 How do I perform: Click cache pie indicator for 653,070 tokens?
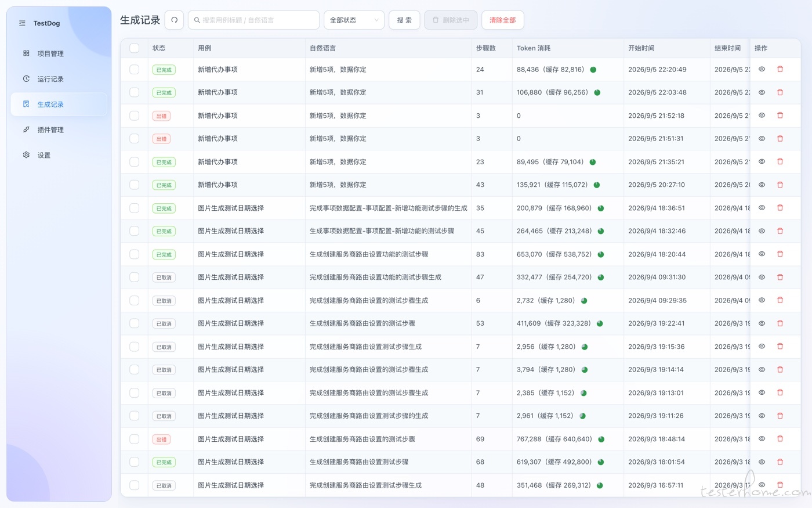click(601, 254)
